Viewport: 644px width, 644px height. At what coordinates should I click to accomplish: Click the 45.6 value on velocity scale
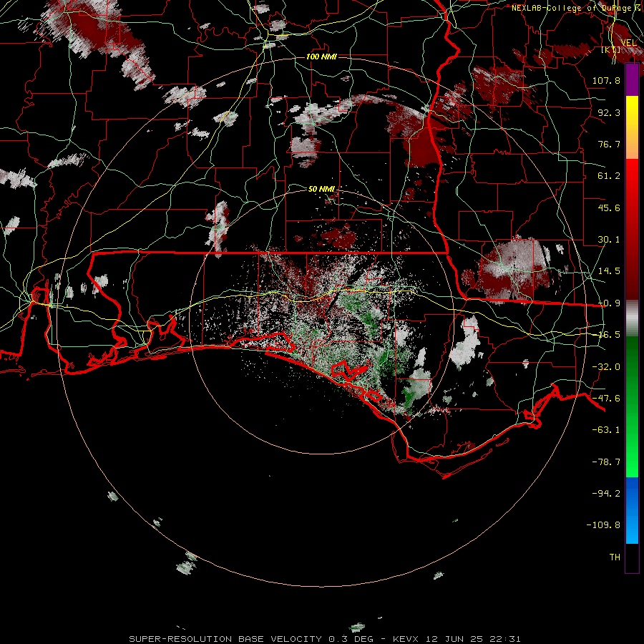click(x=609, y=208)
